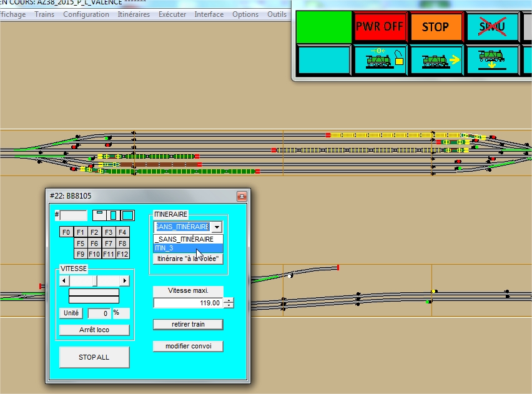Increase Vitesse maxi with spinner up arrow
The width and height of the screenshot is (532, 394).
tap(229, 300)
